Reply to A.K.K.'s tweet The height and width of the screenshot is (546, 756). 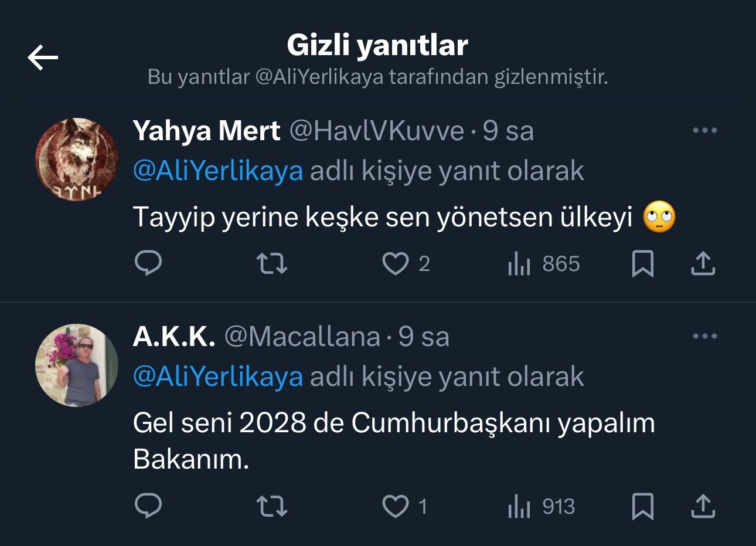148,506
